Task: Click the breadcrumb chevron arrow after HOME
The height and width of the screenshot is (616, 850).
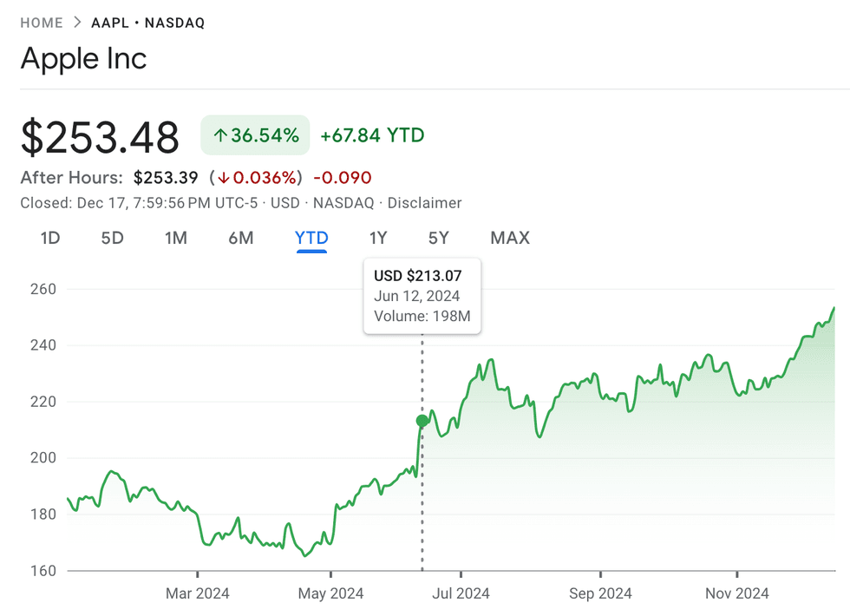Action: click(77, 23)
